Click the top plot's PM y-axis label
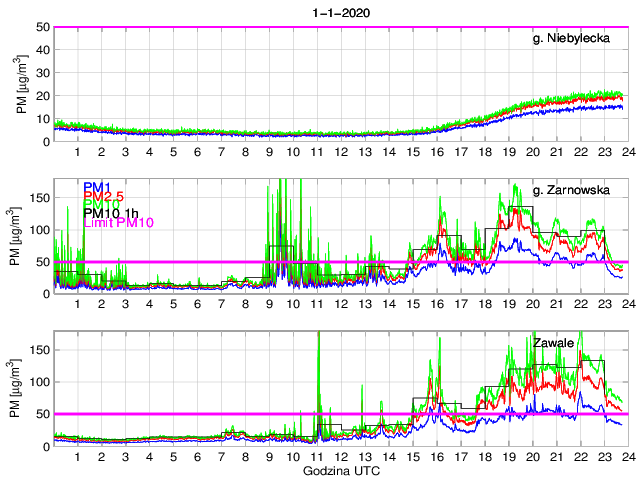Screen dimensions: 640x480 tap(23, 84)
